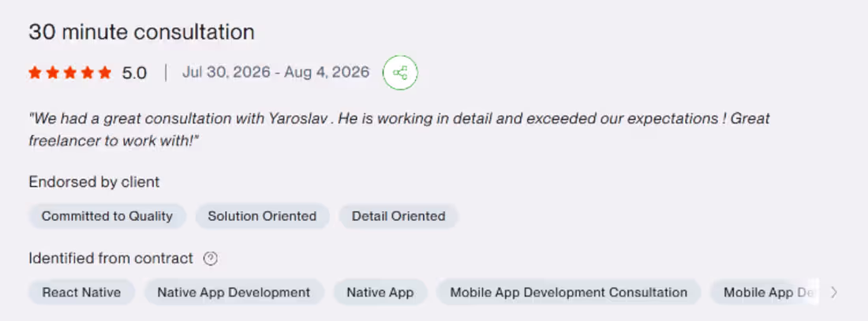Choose the Detail Oriented endorsement tag
The image size is (868, 321).
pyautogui.click(x=398, y=216)
